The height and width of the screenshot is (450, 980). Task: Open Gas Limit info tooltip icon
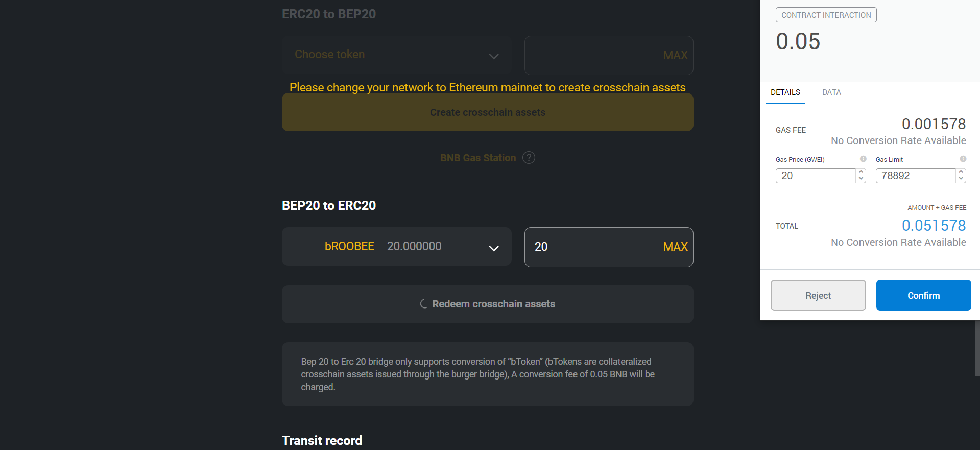pos(963,159)
